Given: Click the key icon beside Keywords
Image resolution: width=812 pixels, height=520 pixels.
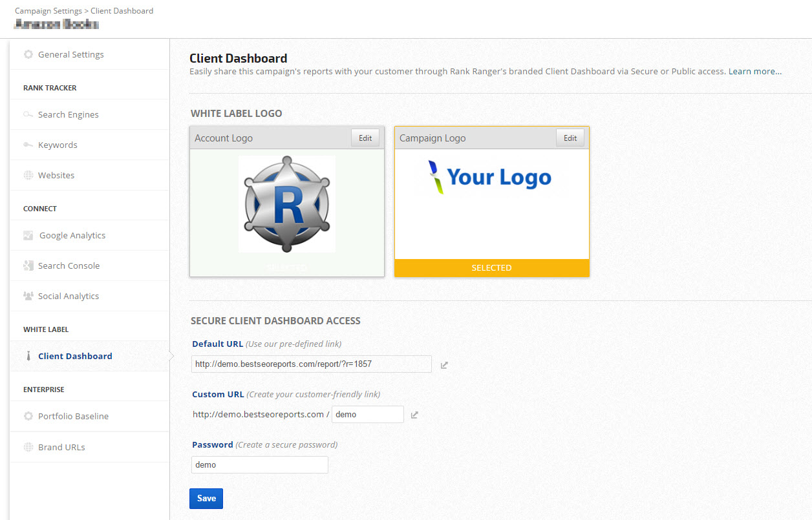Looking at the screenshot, I should [28, 145].
